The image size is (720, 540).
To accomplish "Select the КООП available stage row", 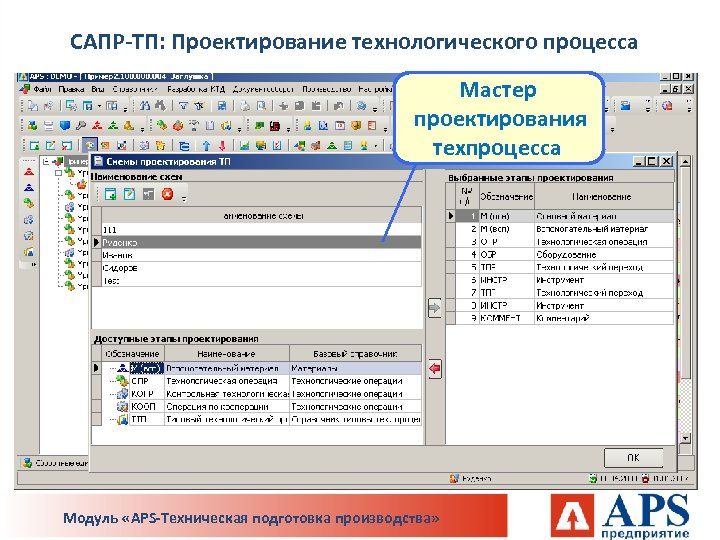I will point(261,407).
